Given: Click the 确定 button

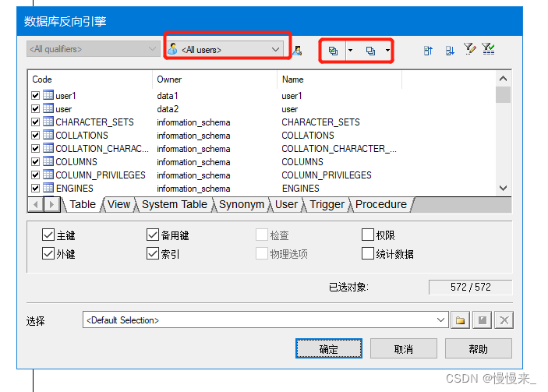Looking at the screenshot, I should (x=328, y=348).
